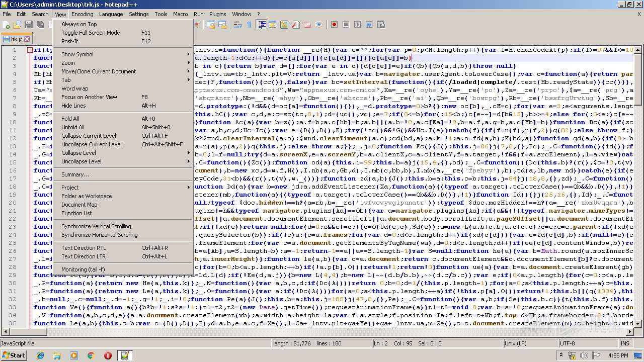Image resolution: width=644 pixels, height=362 pixels.
Task: Toggle Document Map panel from menu
Action: 123,205
